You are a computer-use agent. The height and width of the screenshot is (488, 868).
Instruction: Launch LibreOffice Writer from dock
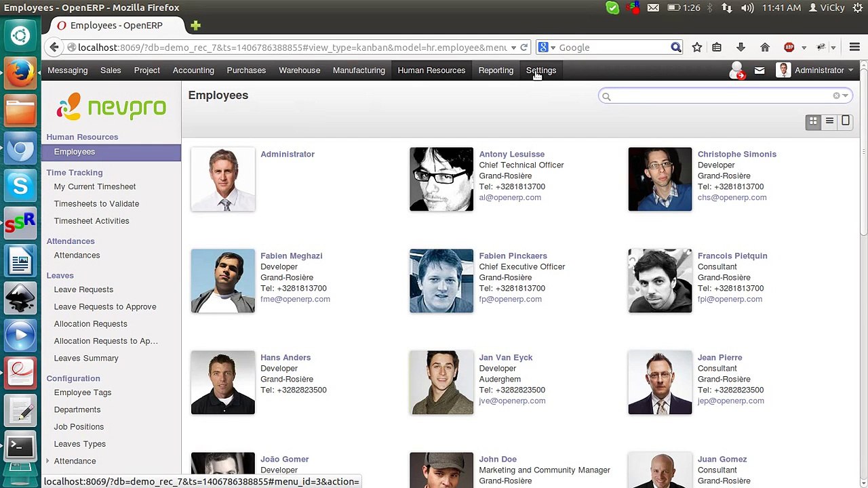pos(20,260)
